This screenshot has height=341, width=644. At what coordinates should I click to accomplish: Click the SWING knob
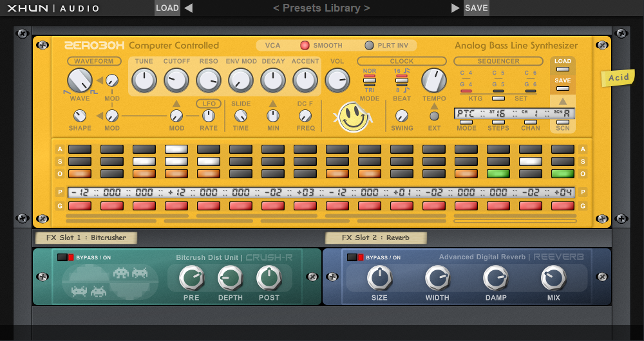(x=402, y=116)
